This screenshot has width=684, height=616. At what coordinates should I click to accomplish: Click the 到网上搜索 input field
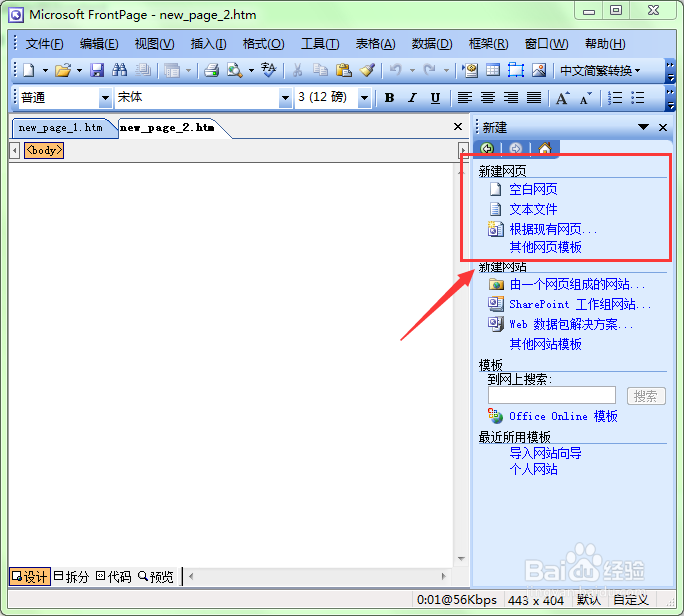pyautogui.click(x=551, y=395)
